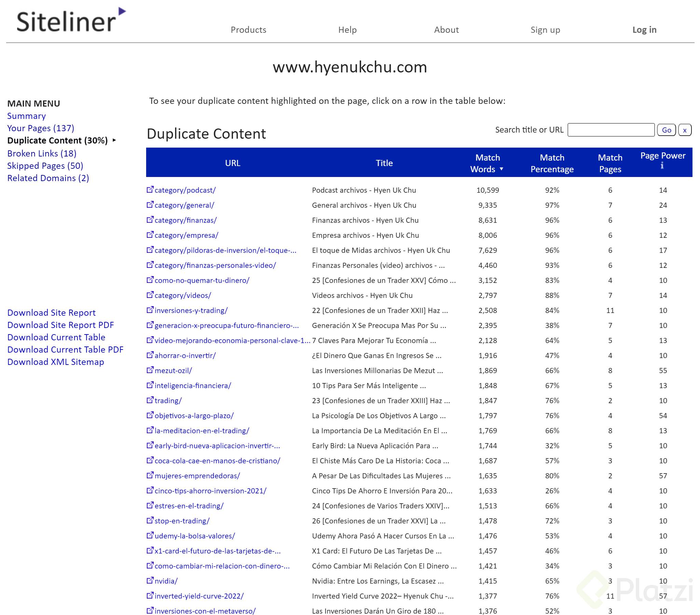Sort by Match Pages column header
The height and width of the screenshot is (615, 700).
(x=610, y=163)
